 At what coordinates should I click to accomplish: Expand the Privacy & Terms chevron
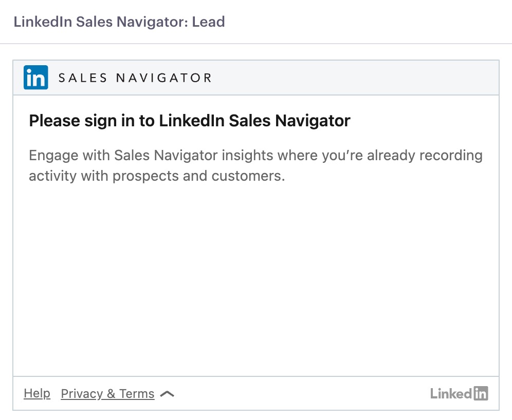click(x=167, y=394)
